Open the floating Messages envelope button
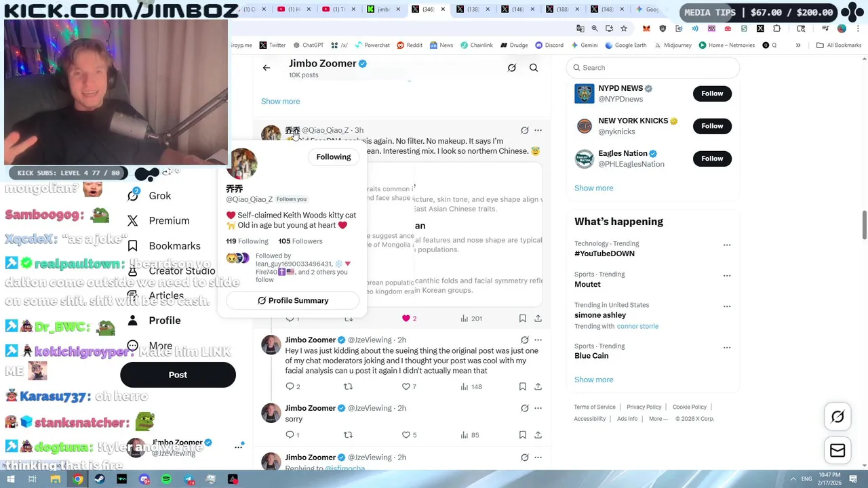 click(837, 450)
